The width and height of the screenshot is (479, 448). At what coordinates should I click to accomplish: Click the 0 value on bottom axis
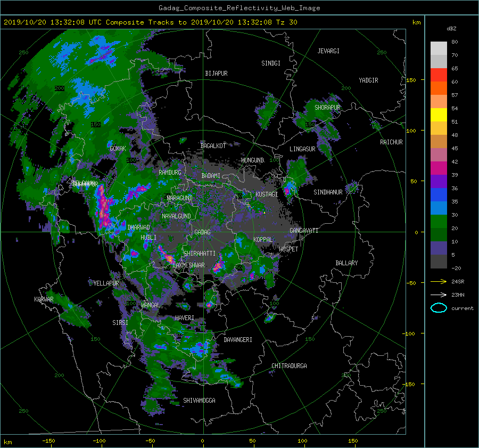203,441
